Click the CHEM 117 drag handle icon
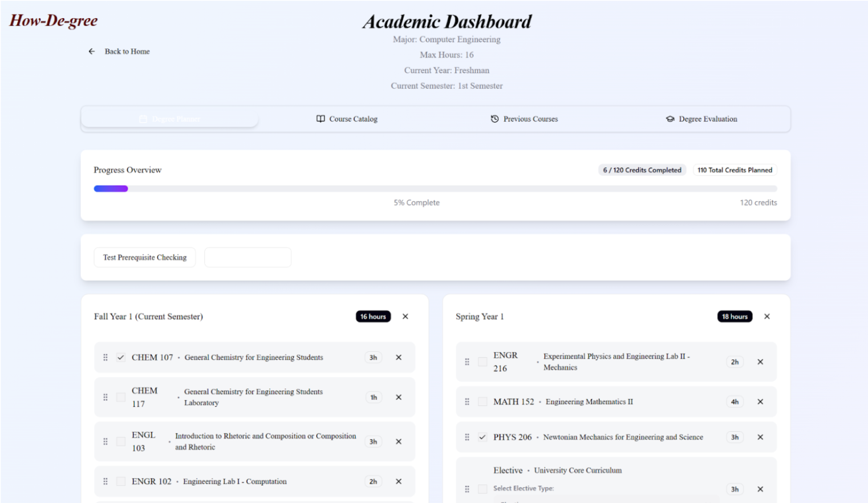868x503 pixels. (x=106, y=397)
